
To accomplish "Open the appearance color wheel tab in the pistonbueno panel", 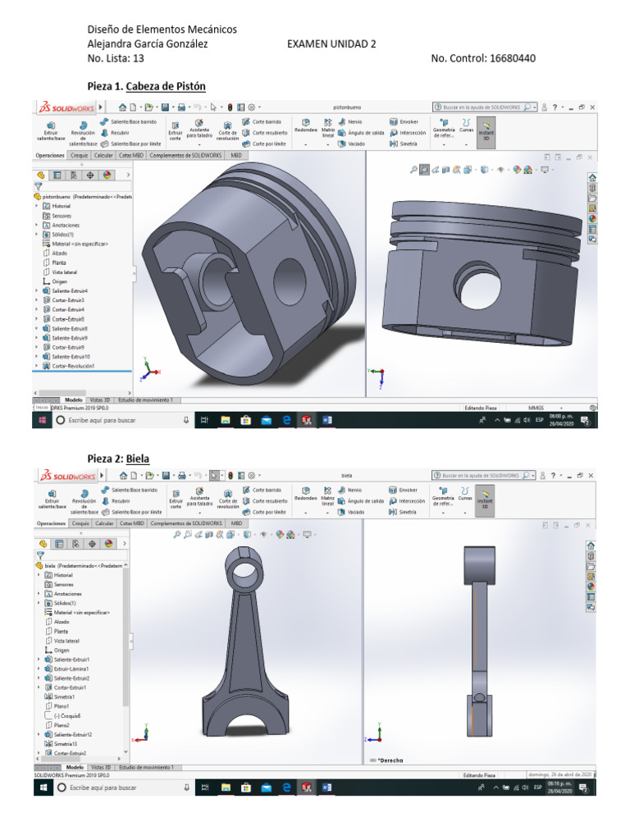I will 107,175.
